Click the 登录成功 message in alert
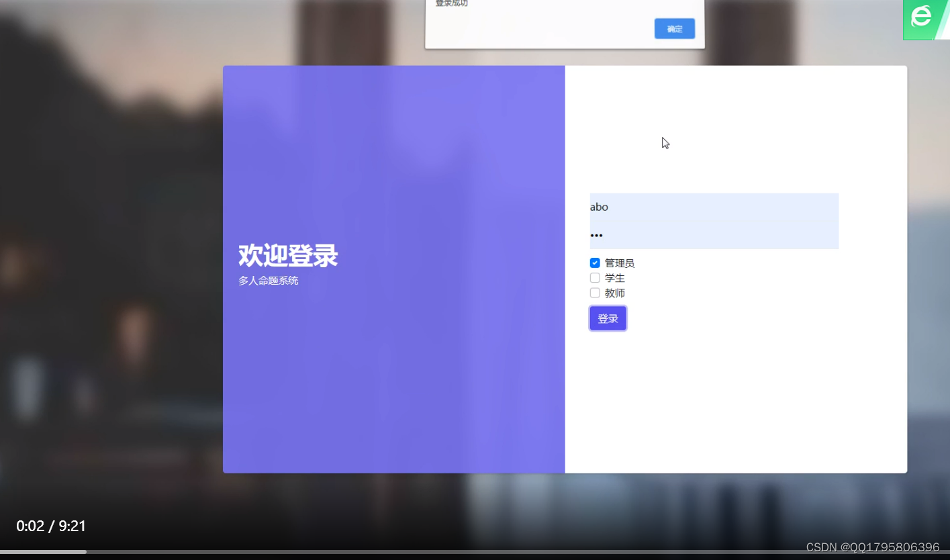The width and height of the screenshot is (950, 560). coord(452,3)
